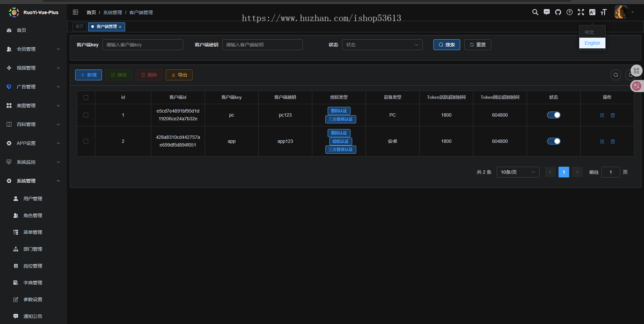The image size is (644, 324).
Task: Click the go-to page number input
Action: (611, 172)
